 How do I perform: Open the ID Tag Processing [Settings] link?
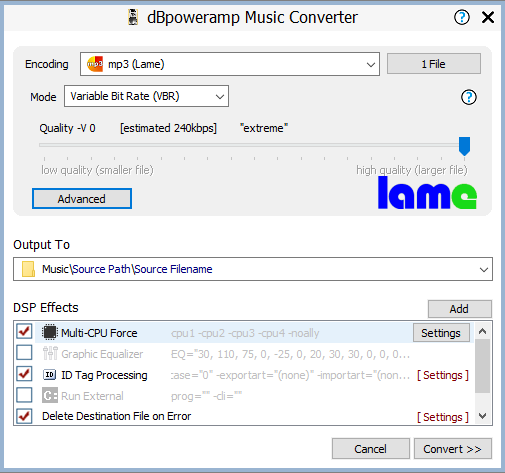443,375
